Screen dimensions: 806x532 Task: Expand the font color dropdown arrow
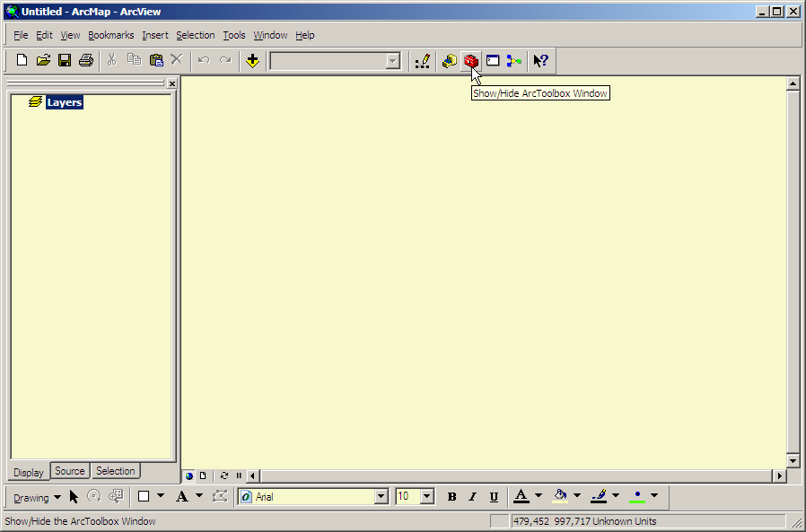tap(539, 496)
